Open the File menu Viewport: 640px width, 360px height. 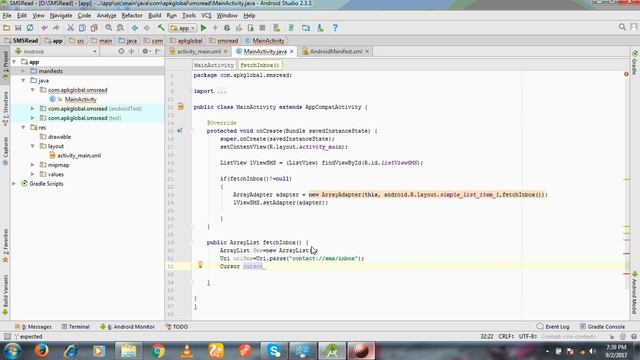coord(7,16)
